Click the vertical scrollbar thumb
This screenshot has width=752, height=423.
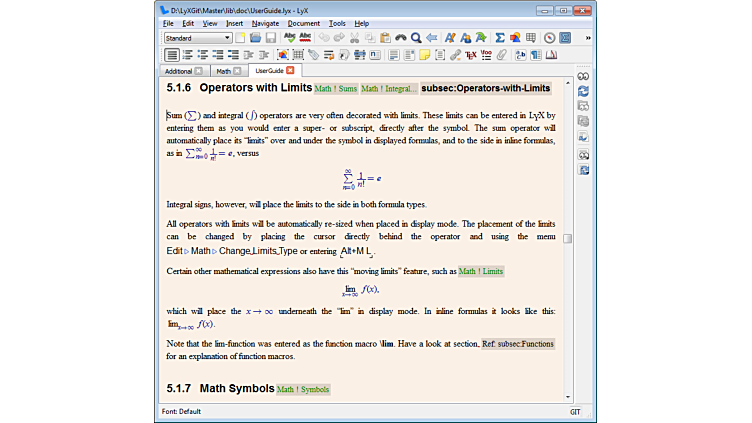click(568, 239)
